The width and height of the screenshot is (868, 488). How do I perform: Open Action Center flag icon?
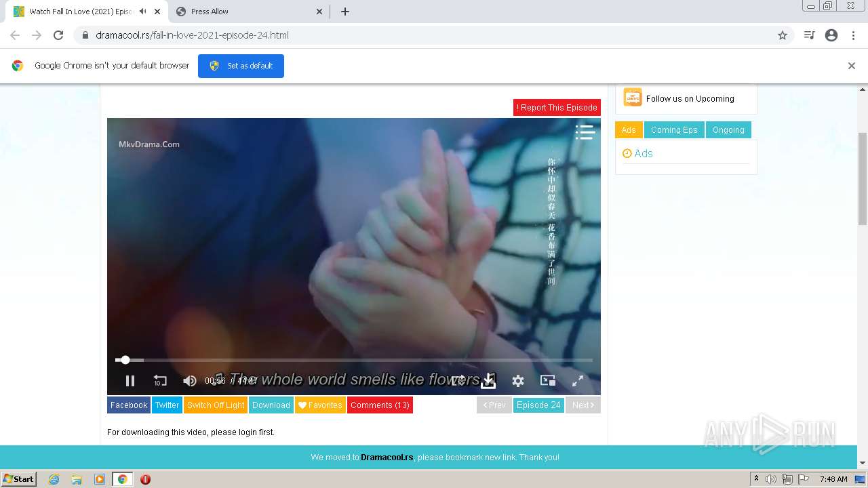(x=802, y=479)
